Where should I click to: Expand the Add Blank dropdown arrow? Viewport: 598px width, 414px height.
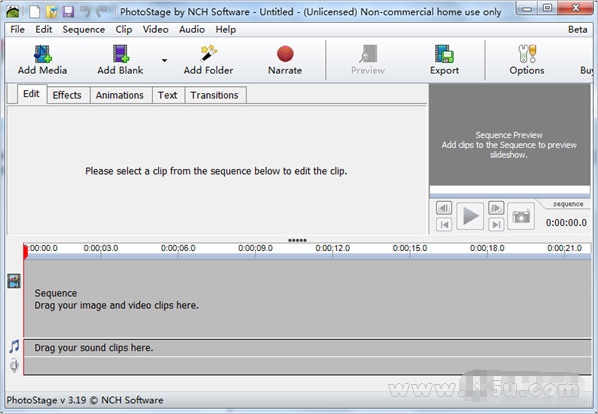[164, 60]
